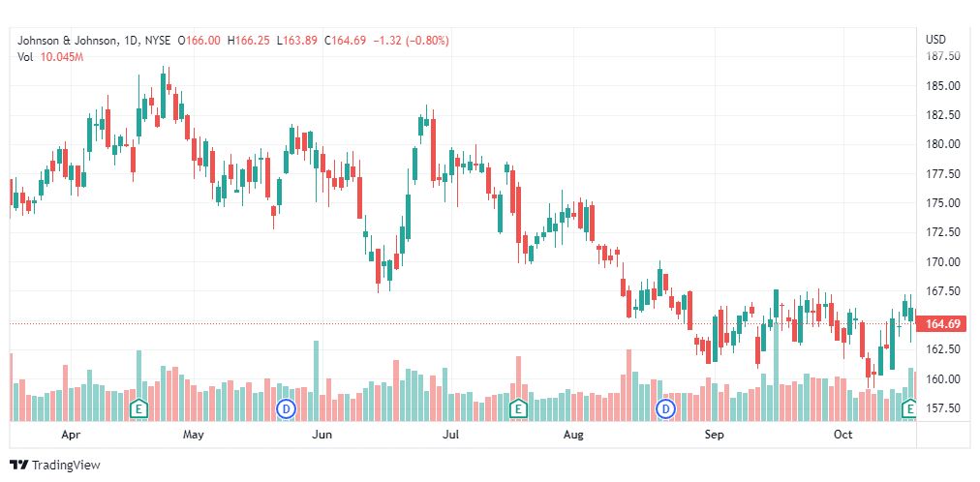980x482 pixels.
Task: Click the Oct label on time axis
Action: [842, 436]
